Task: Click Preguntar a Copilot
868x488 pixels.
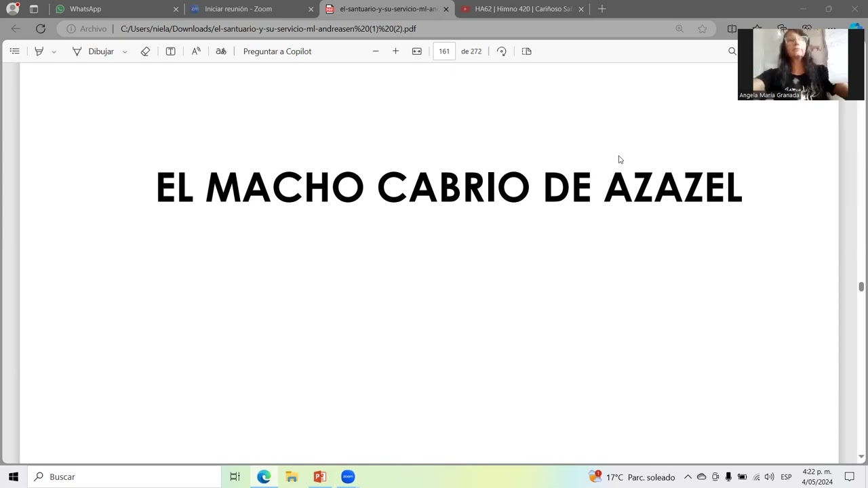Action: [x=277, y=52]
